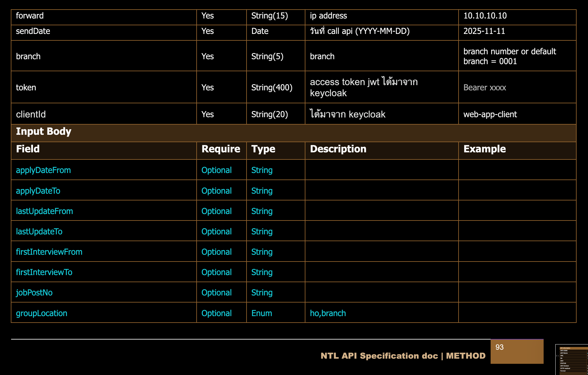
Task: Click the Enum type for groupLocation
Action: click(x=262, y=313)
